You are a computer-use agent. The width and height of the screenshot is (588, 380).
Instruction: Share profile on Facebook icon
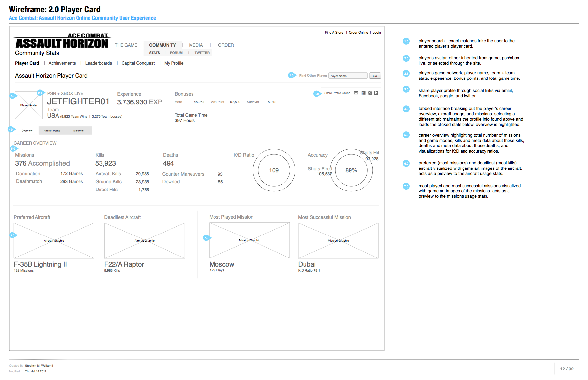pyautogui.click(x=363, y=93)
